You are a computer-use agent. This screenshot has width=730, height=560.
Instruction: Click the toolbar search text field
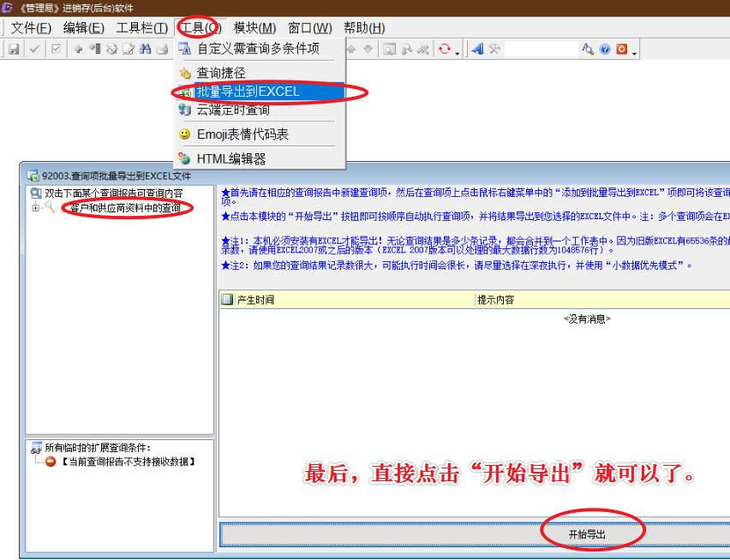tap(542, 50)
